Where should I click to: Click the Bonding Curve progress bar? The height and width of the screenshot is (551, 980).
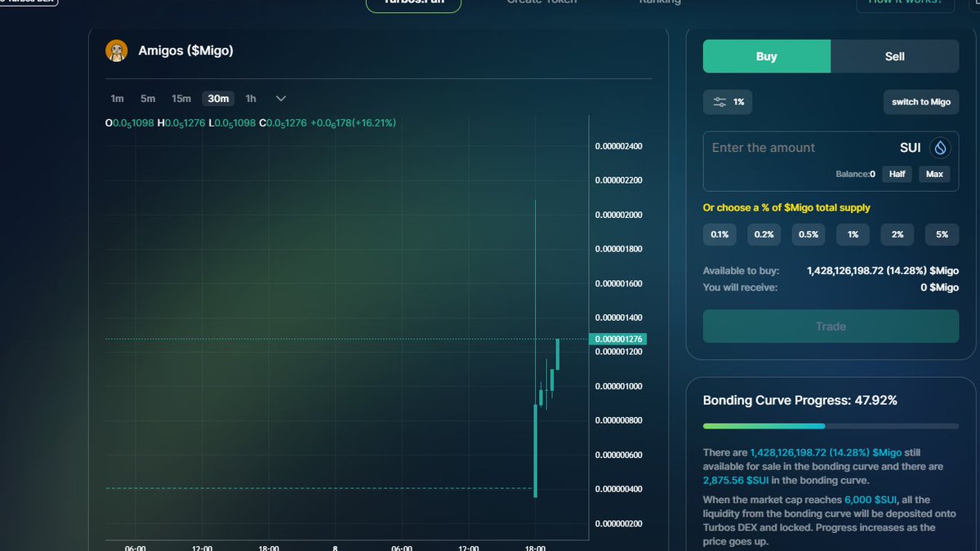click(831, 426)
